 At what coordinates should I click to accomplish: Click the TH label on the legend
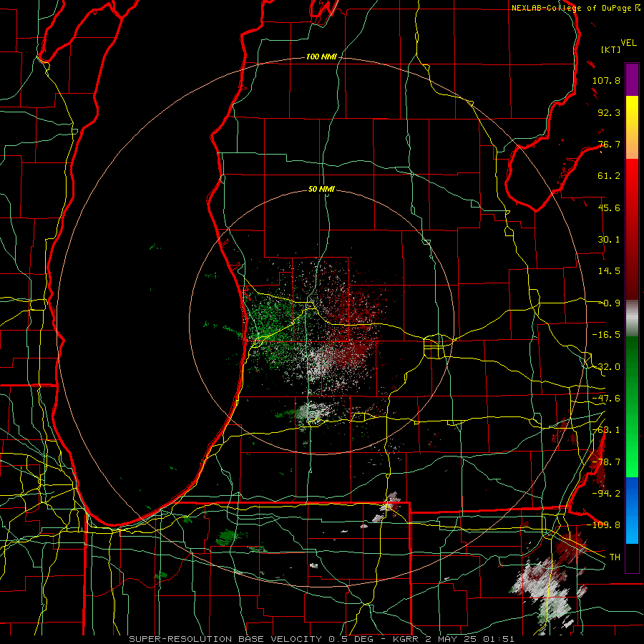coord(615,557)
